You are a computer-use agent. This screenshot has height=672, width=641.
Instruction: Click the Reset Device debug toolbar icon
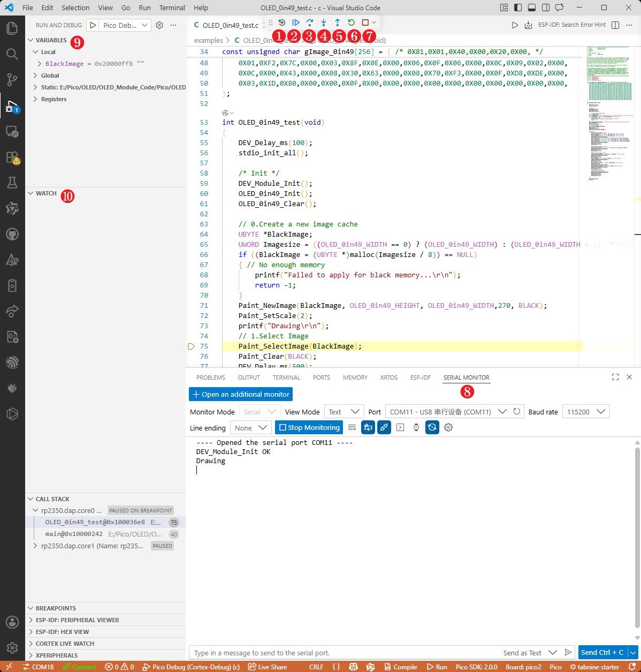pyautogui.click(x=282, y=22)
